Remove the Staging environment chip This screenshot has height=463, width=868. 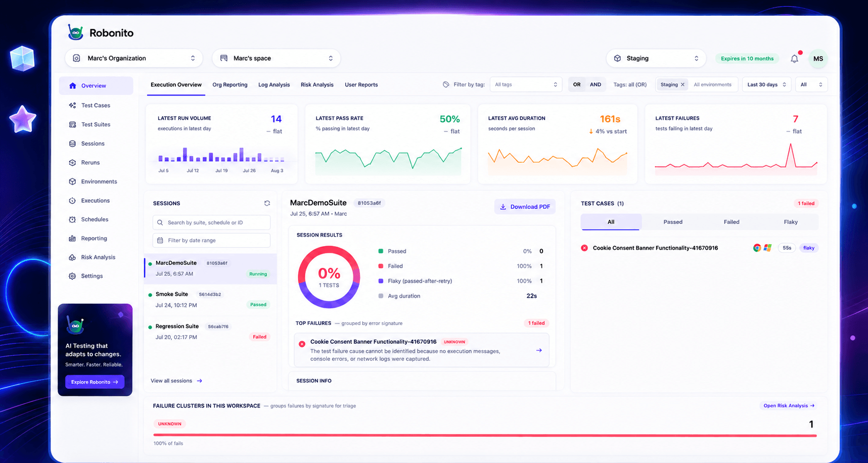[682, 84]
